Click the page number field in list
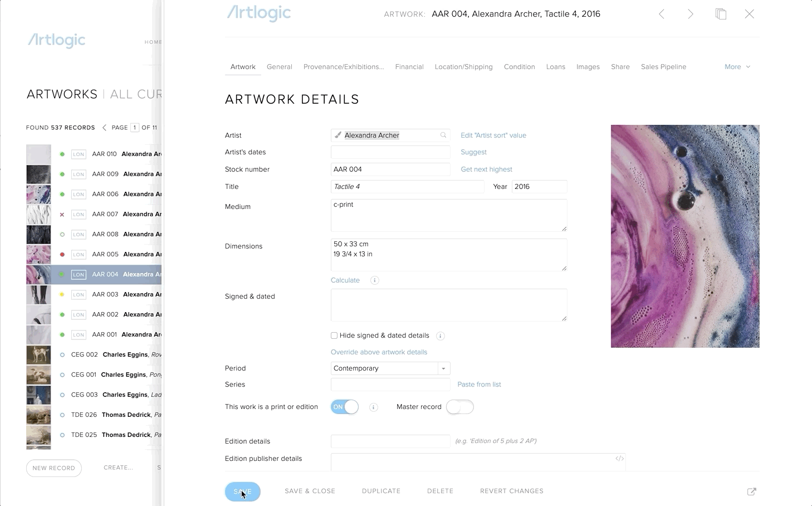Viewport: 812px width, 506px height. [x=135, y=128]
